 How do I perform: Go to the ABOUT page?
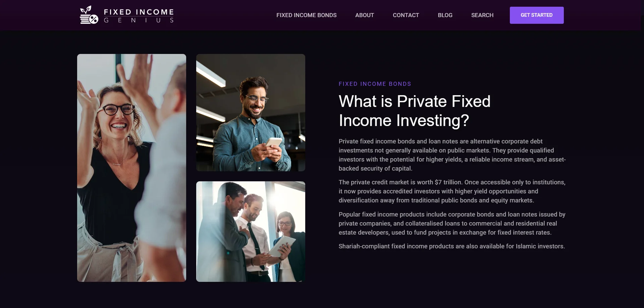365,15
